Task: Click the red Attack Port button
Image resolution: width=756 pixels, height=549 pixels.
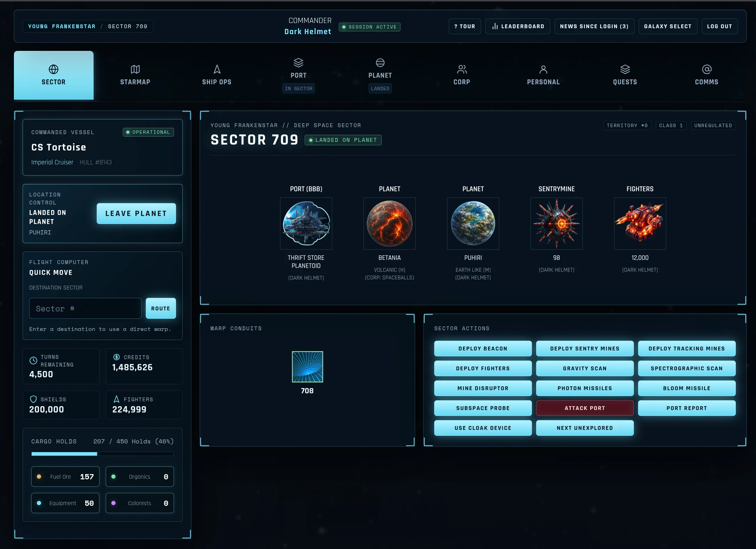Action: click(585, 408)
